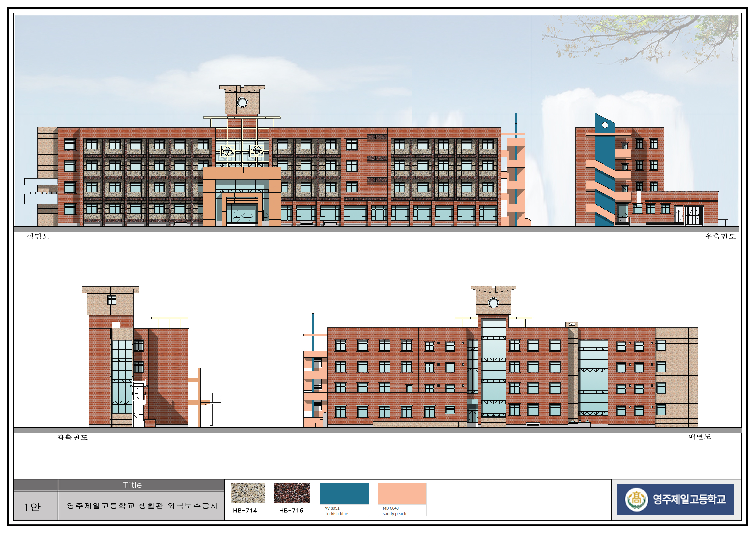Click the 배면도 rear elevation label
The height and width of the screenshot is (535, 756).
700,436
